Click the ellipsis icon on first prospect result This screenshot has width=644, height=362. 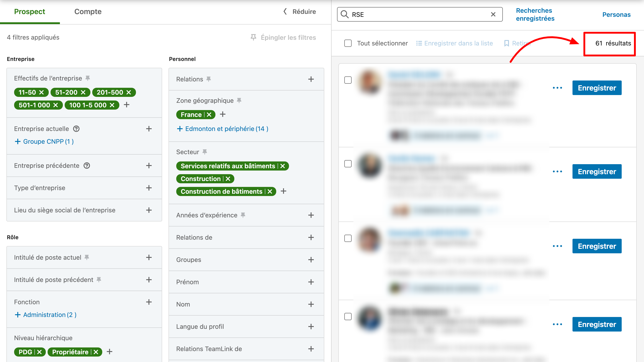[x=557, y=87]
